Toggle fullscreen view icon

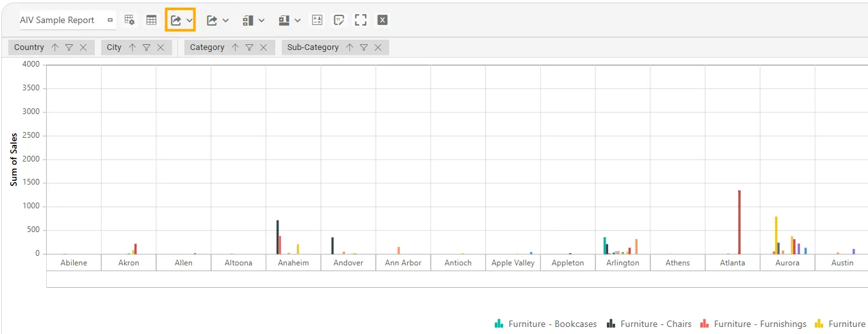[361, 20]
